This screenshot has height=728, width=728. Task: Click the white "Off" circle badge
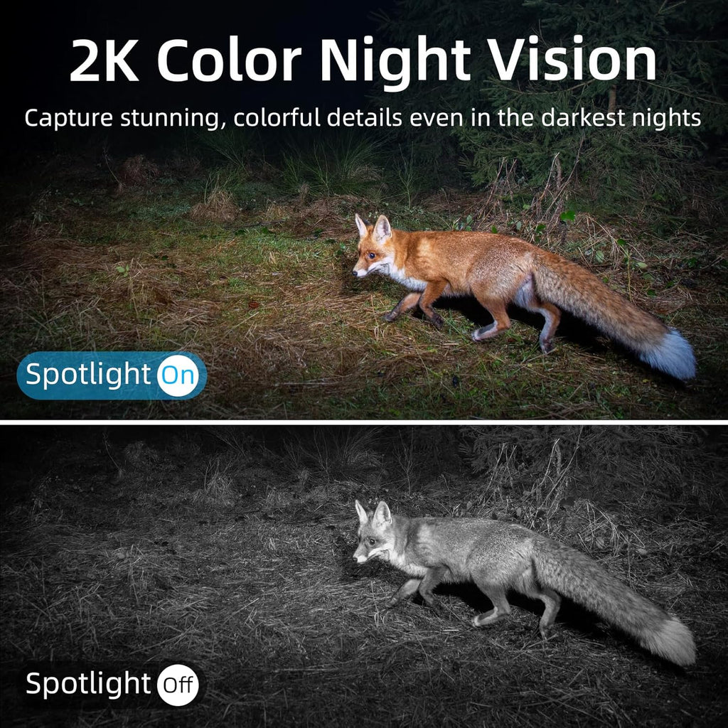[x=178, y=685]
